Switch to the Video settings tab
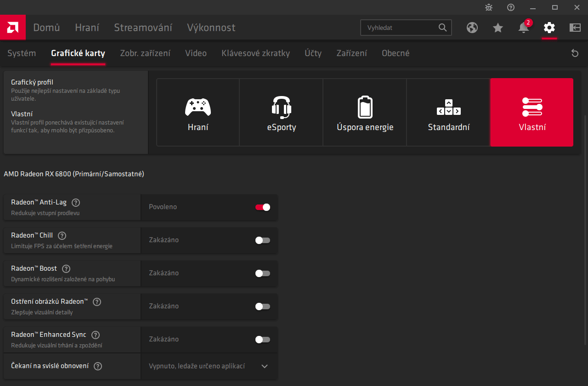588x386 pixels. tap(196, 53)
